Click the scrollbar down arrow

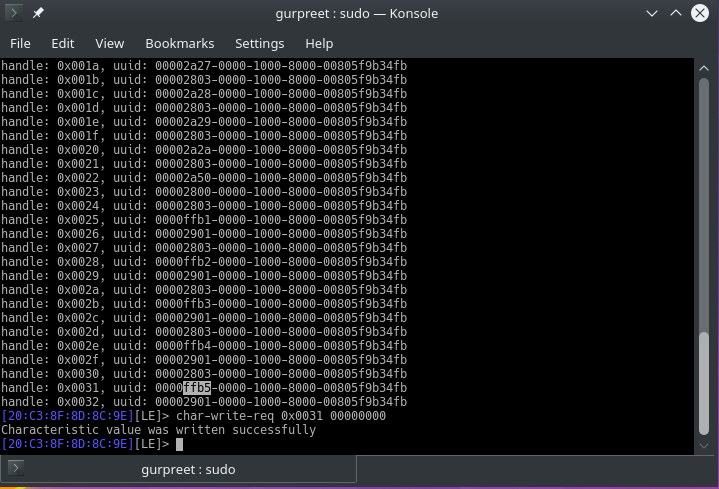pos(708,444)
